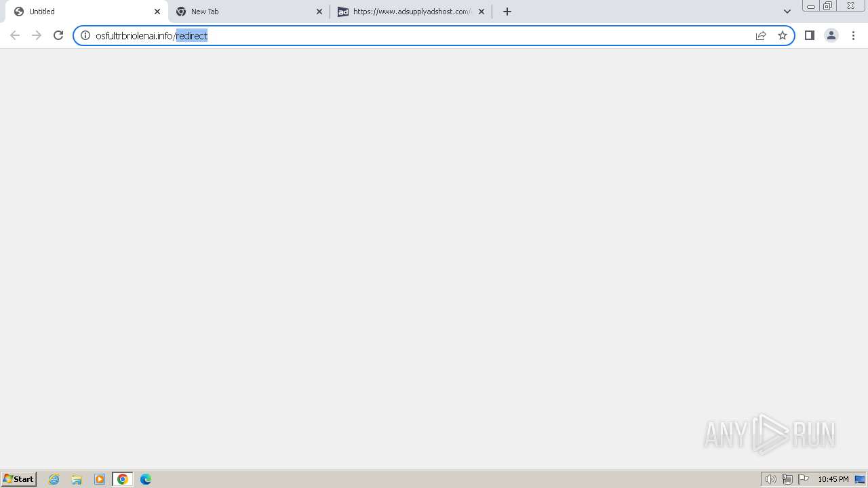Launch Internet Explorer from taskbar
The height and width of the screenshot is (488, 868).
pos(54,479)
